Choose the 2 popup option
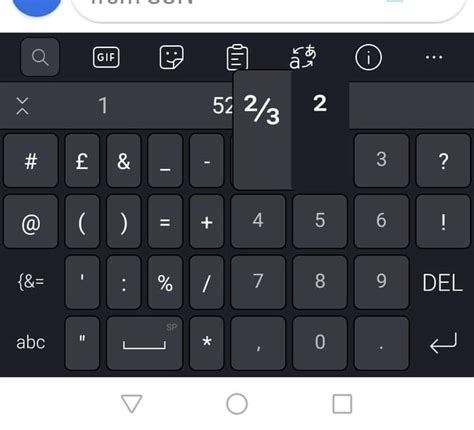The height and width of the screenshot is (430, 474). [320, 103]
